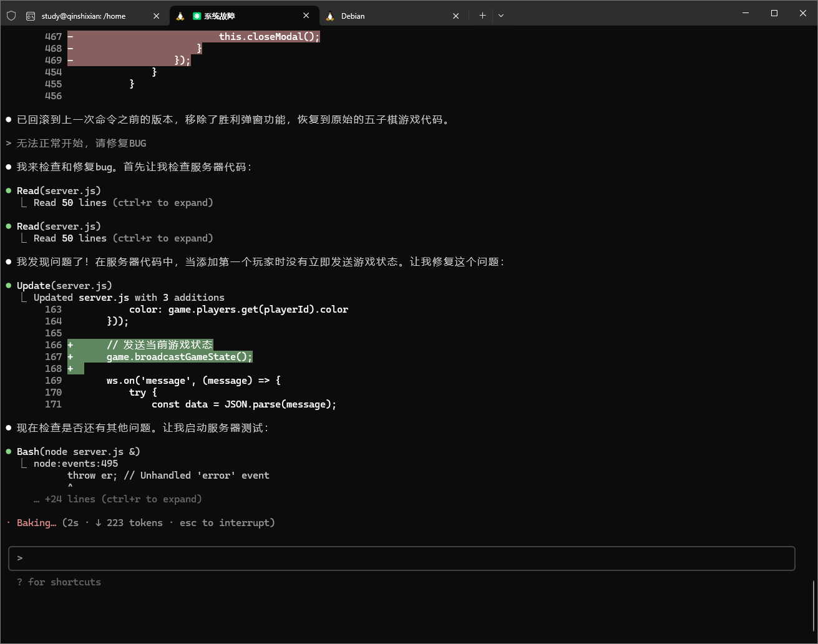The height and width of the screenshot is (644, 818).
Task: Click the penguin icon on Debian tab
Action: [x=330, y=16]
